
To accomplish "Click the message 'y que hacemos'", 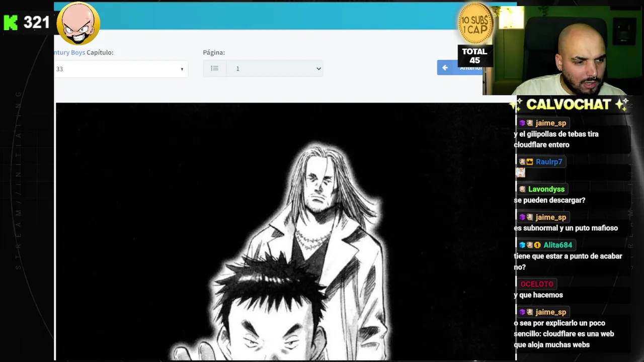I will click(538, 295).
